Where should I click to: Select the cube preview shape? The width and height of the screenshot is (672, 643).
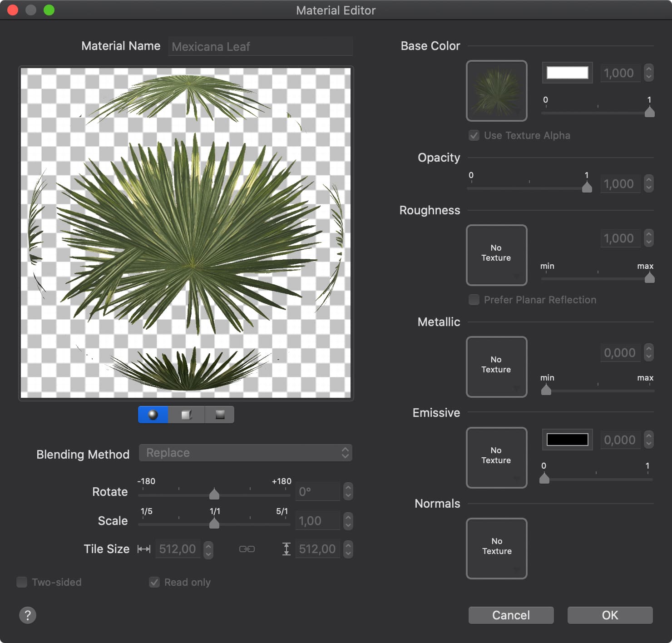pyautogui.click(x=187, y=415)
